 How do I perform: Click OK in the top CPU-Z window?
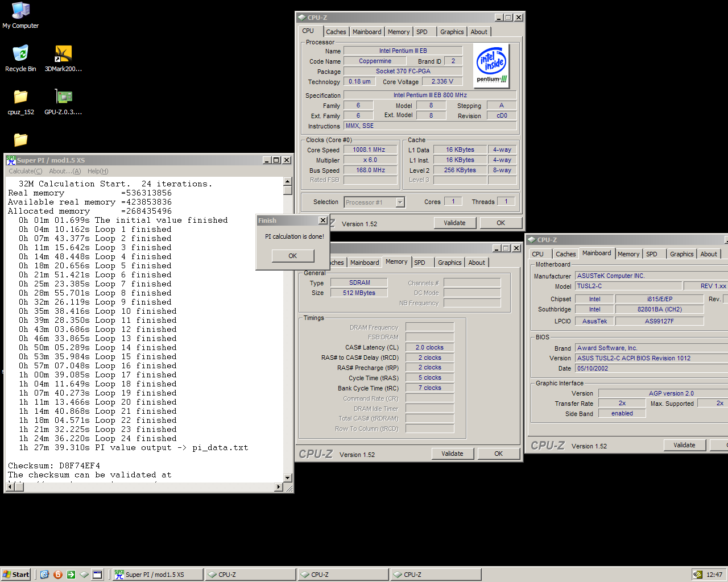point(500,223)
